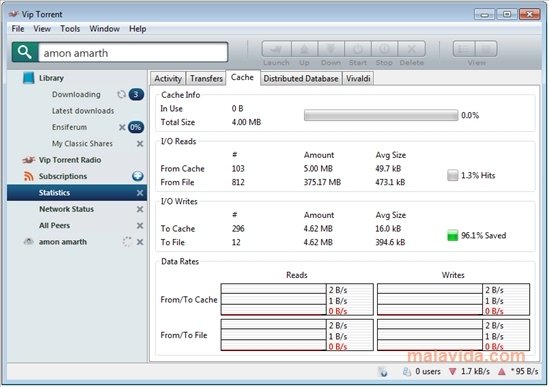This screenshot has height=387, width=549.
Task: Close the amon amarth search entry
Action: [x=140, y=242]
